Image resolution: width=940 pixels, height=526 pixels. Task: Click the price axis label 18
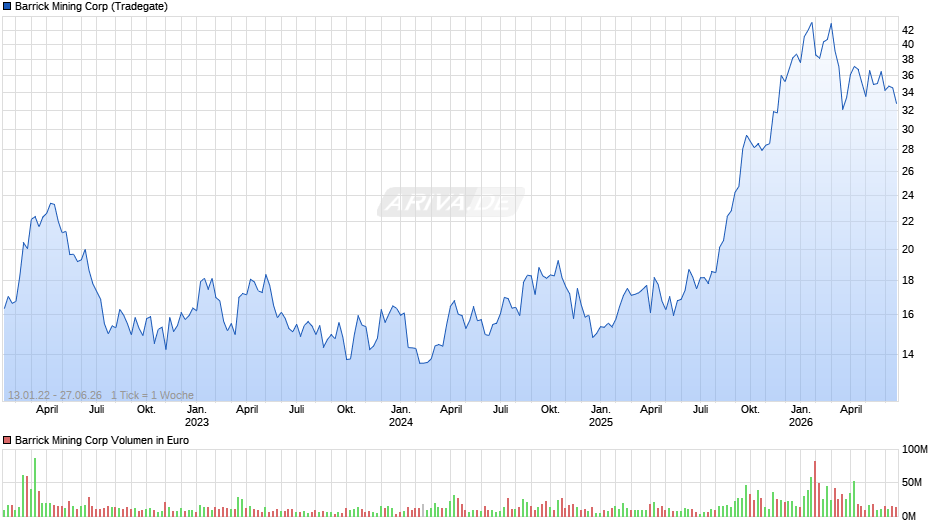pyautogui.click(x=908, y=281)
